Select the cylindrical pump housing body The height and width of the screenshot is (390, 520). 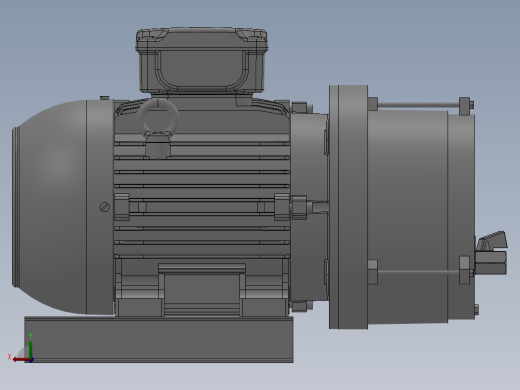[408, 217]
